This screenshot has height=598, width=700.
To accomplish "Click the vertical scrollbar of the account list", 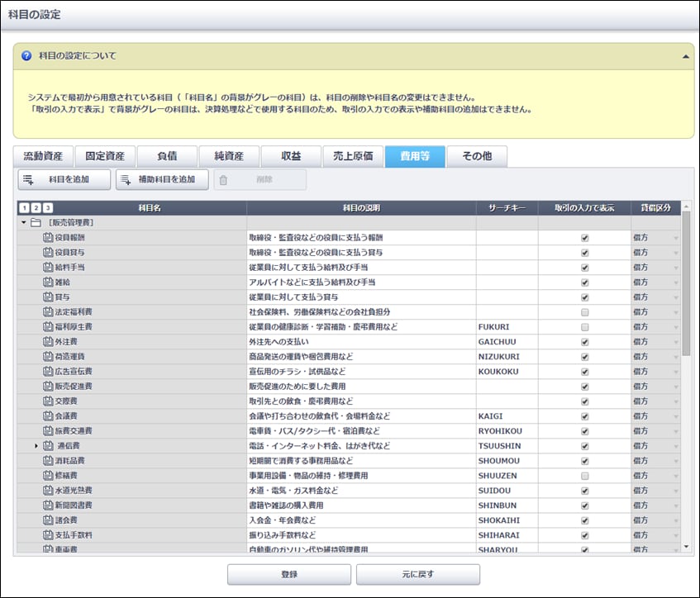I will click(x=686, y=281).
